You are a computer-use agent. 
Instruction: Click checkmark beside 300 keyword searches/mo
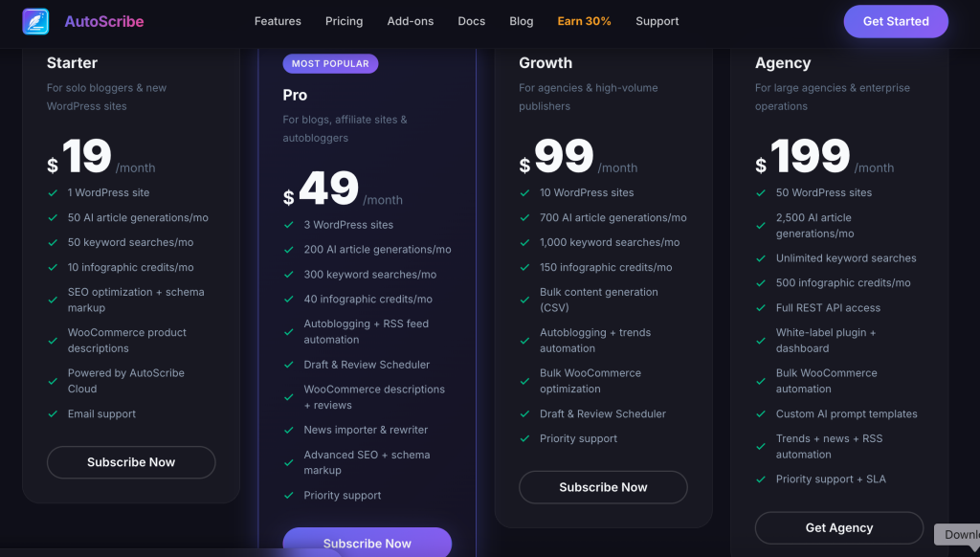coord(289,275)
